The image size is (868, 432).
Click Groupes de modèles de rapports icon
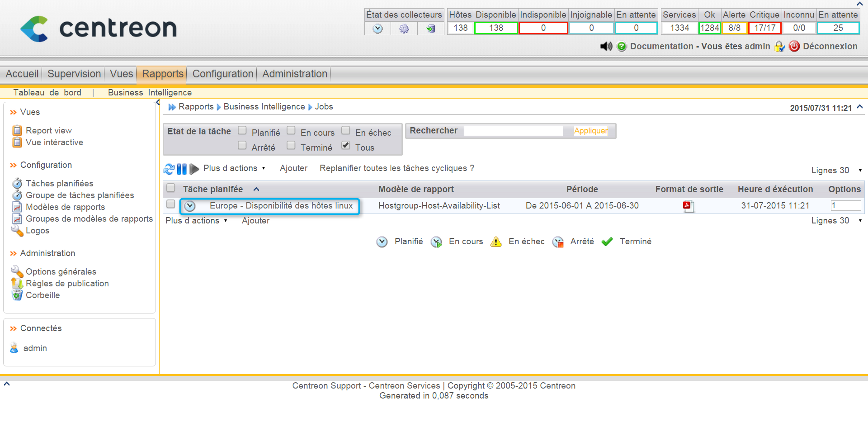[x=17, y=218]
